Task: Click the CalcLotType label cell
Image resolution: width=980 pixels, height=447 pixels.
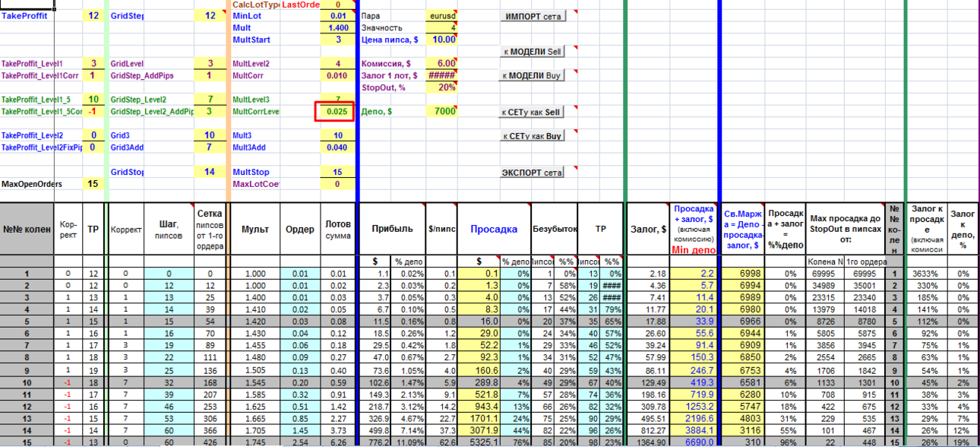Action: (x=255, y=5)
